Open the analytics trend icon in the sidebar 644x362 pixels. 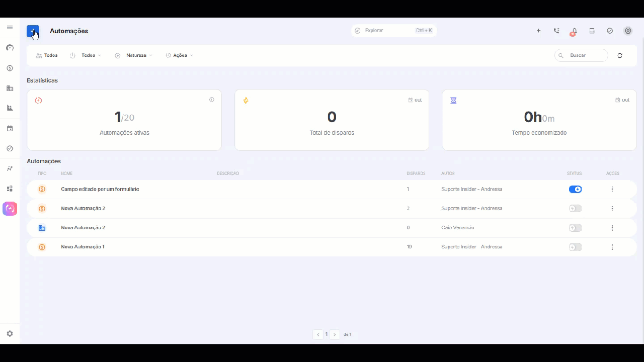10,168
